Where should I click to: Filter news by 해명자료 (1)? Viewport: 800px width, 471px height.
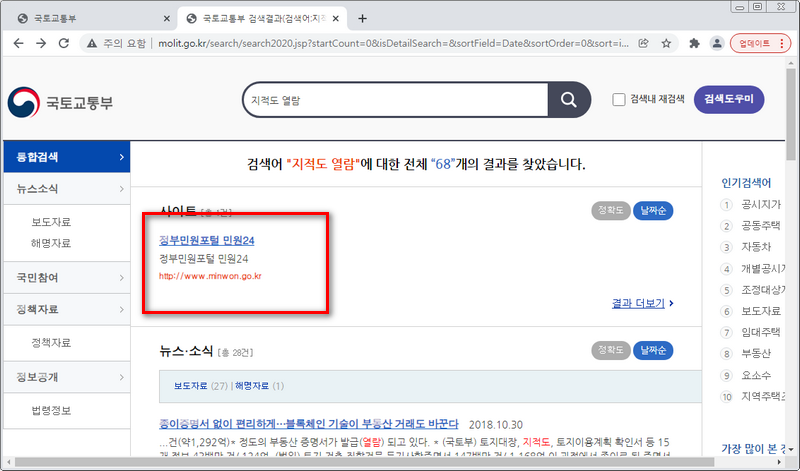click(x=259, y=386)
